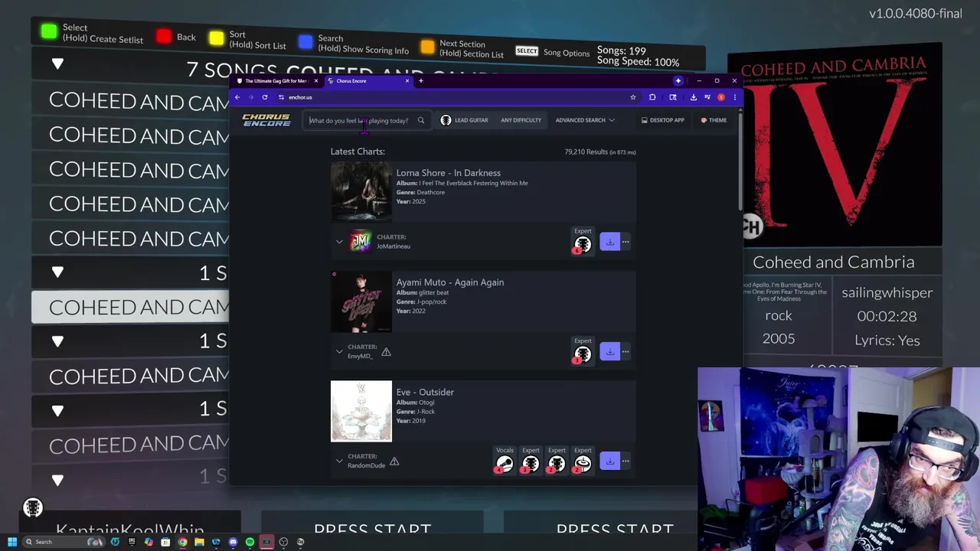The width and height of the screenshot is (980, 551).
Task: Click Lorna Shore album cover thumbnail
Action: (x=361, y=192)
